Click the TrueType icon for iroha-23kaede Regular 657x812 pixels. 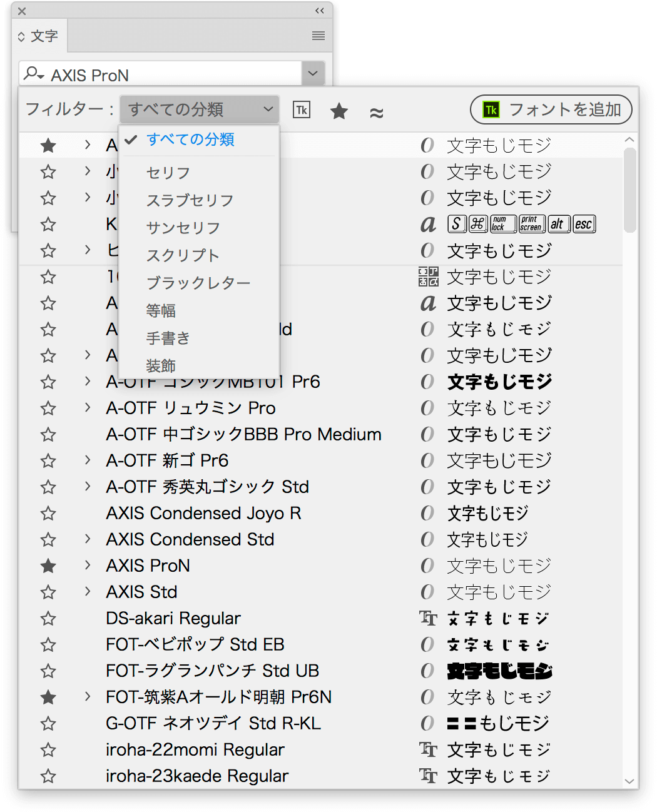click(428, 776)
